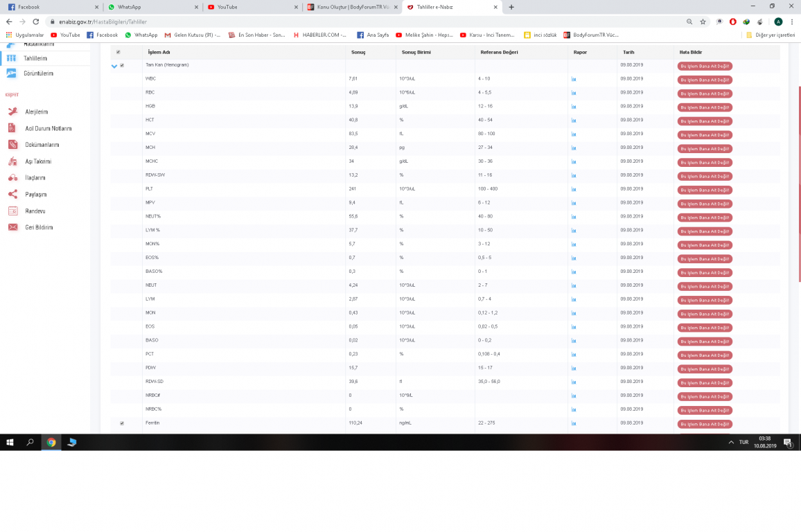Switch to the Facebook browser tab
The width and height of the screenshot is (801, 532).
(52, 7)
